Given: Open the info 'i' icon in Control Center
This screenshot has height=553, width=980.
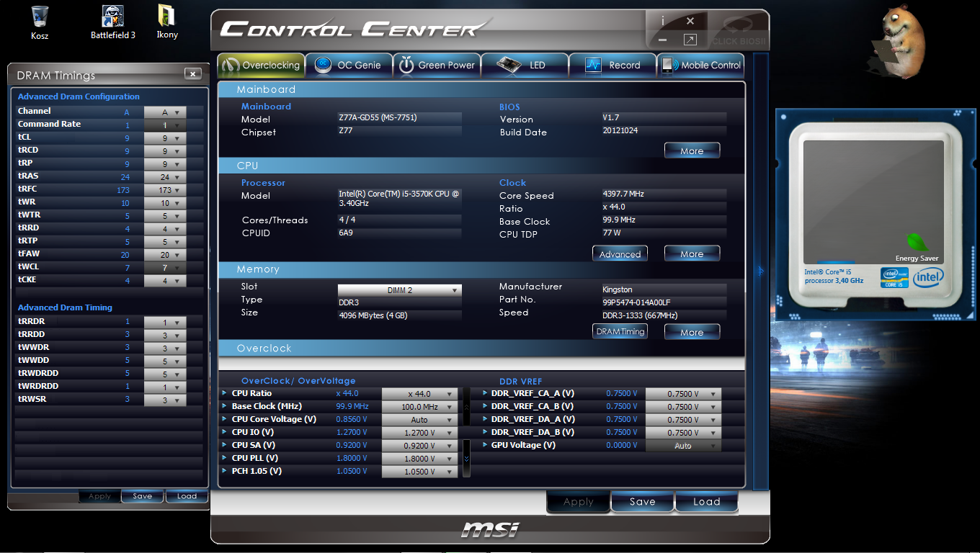Looking at the screenshot, I should tap(663, 22).
